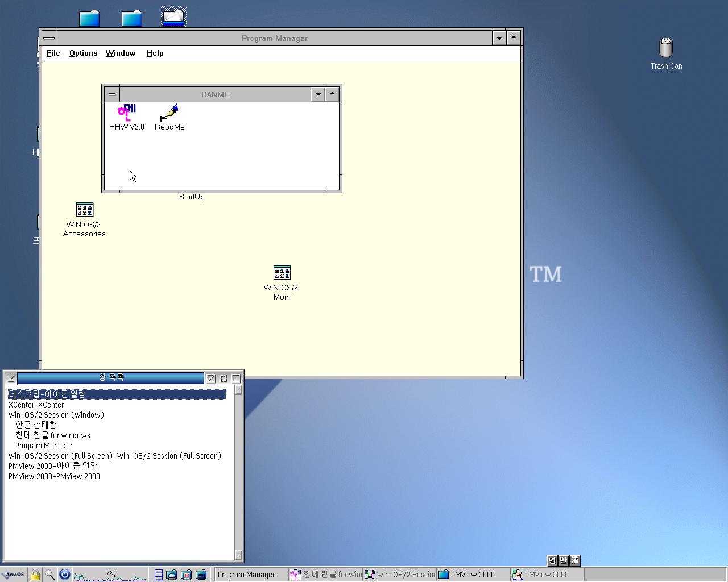Switch to Win-OS/2 Session taskbar button
The image size is (728, 582).
[x=400, y=575]
